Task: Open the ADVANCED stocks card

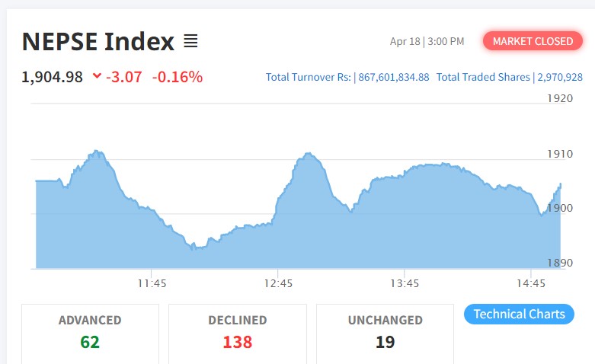Action: 90,332
